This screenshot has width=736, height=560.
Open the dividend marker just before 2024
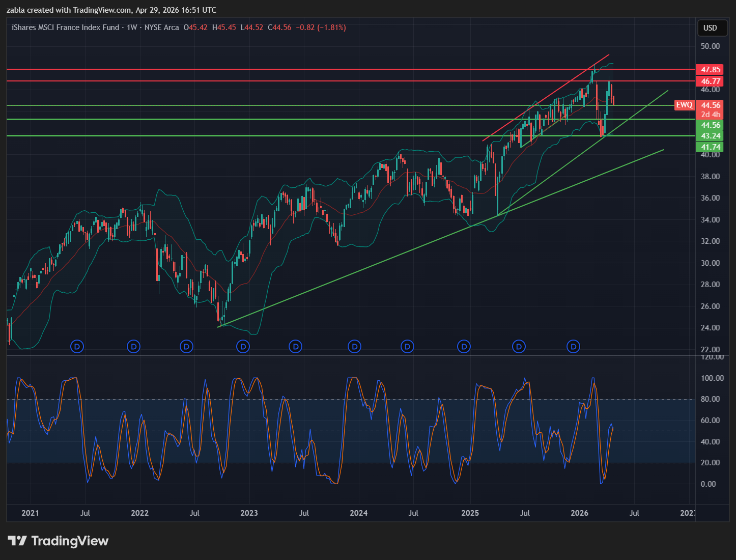354,347
